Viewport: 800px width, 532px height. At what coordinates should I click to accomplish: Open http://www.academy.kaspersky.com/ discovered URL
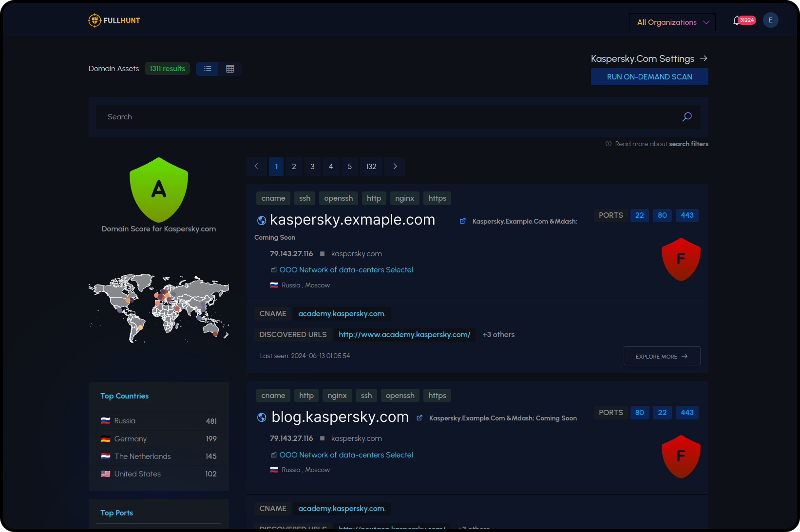click(x=404, y=335)
